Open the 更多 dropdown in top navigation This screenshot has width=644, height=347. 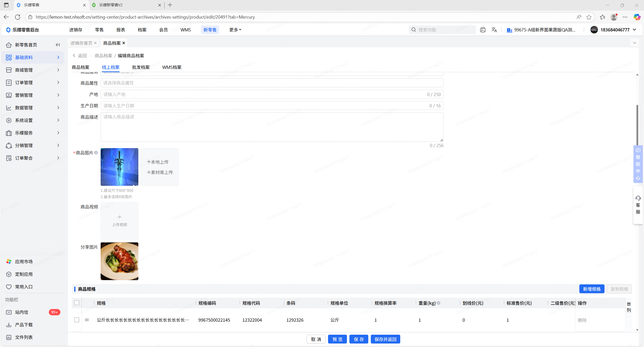tap(235, 30)
